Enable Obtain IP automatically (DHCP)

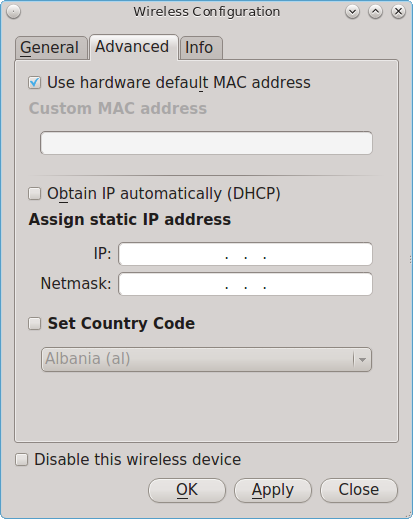35,194
